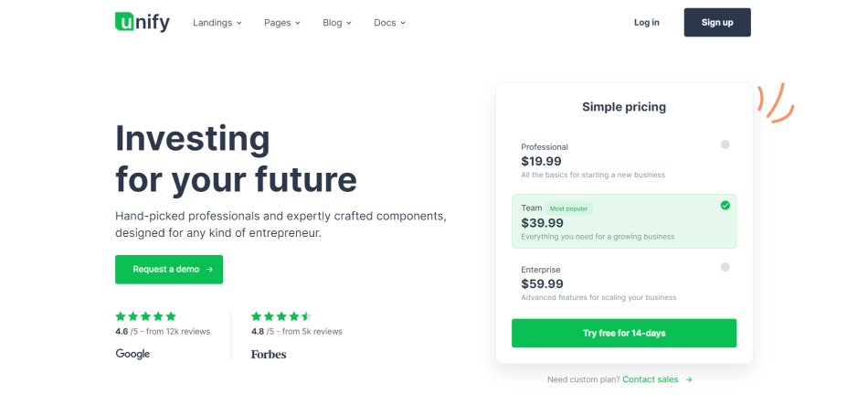
Task: Select the Professional plan radio button
Action: point(725,144)
